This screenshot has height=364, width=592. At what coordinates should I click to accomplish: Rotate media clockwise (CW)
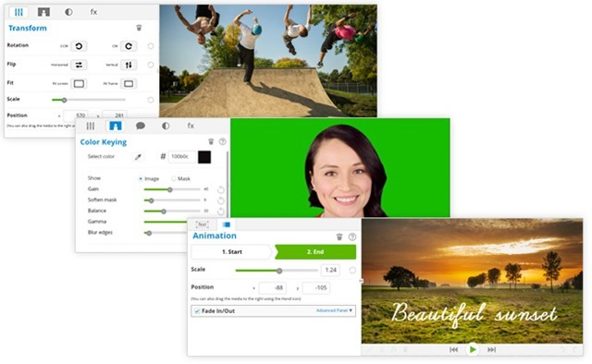129,46
